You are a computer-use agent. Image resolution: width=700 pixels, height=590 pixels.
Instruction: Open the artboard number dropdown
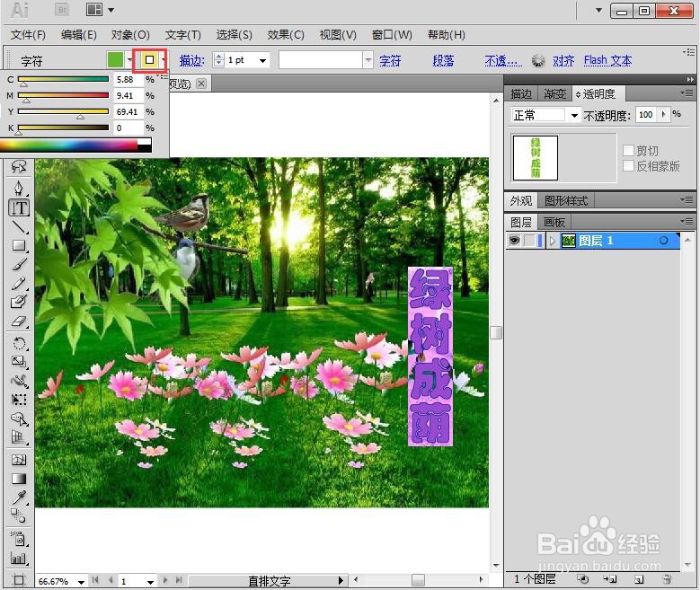coord(150,582)
